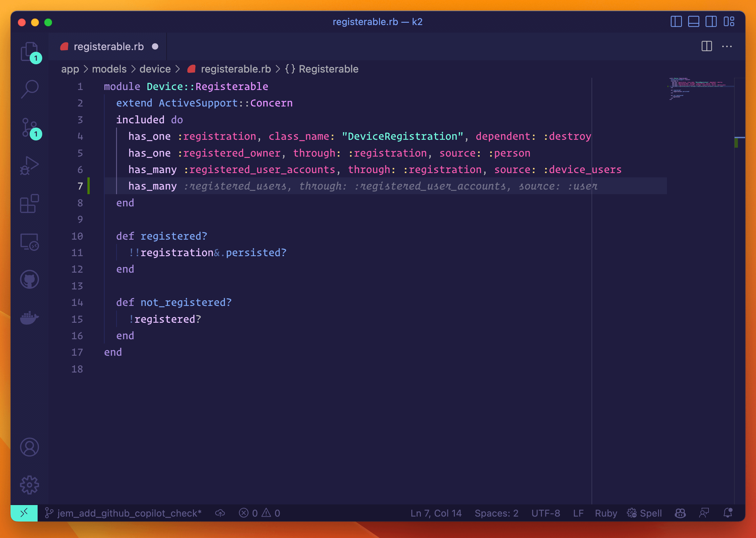Open the editor More Actions menu
Screen dimensions: 756x538
pyautogui.click(x=727, y=47)
